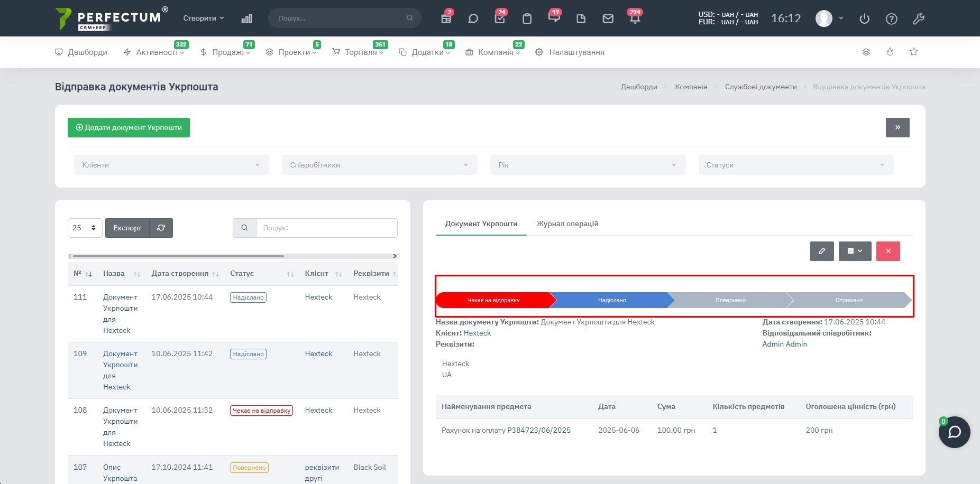Click the table horizontal scrollbar
Viewport: 980px width, 484px height.
178,256
